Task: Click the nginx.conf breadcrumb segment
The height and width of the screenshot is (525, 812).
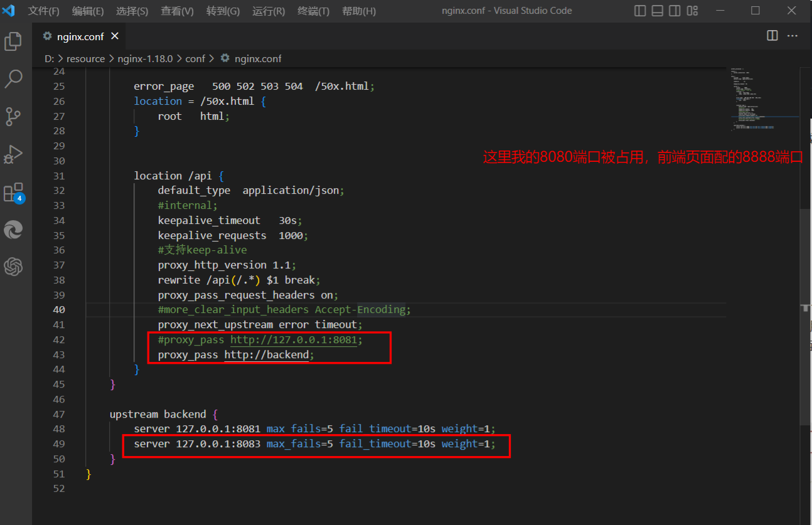Action: [x=258, y=58]
